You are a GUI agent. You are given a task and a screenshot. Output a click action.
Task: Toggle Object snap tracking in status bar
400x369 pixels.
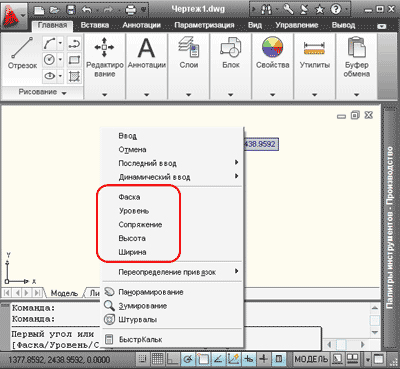click(218, 359)
